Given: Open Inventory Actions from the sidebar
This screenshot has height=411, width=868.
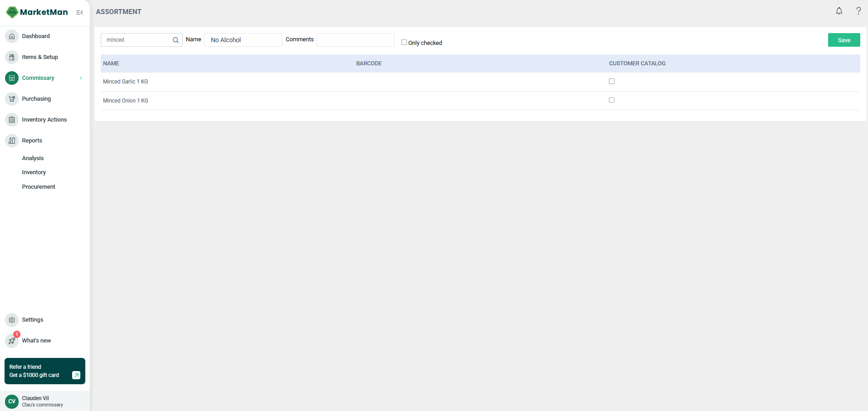Looking at the screenshot, I should [44, 119].
